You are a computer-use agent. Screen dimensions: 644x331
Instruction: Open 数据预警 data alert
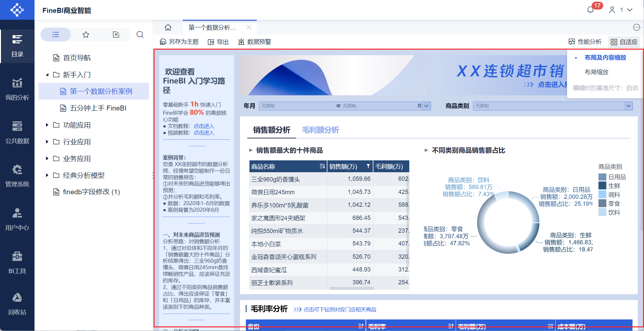[x=255, y=42]
